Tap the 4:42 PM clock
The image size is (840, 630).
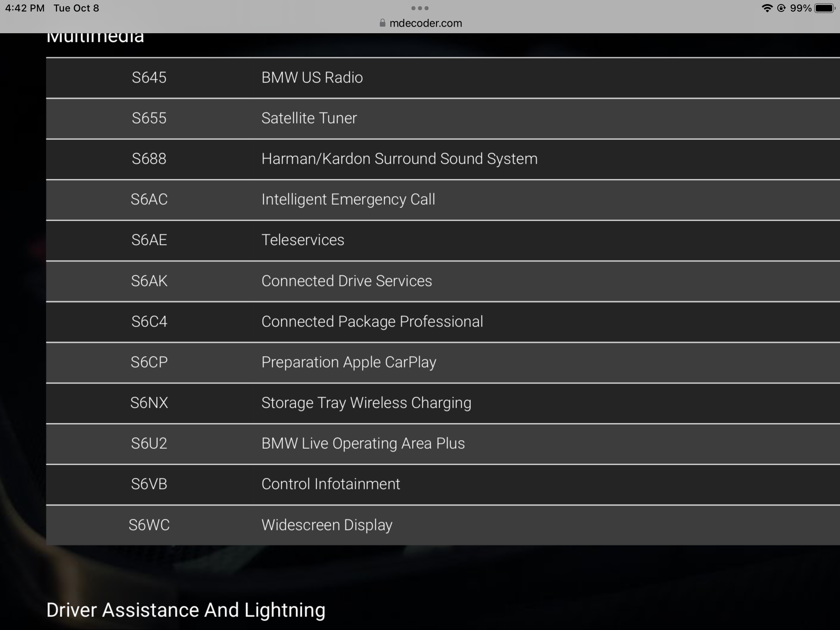[25, 8]
